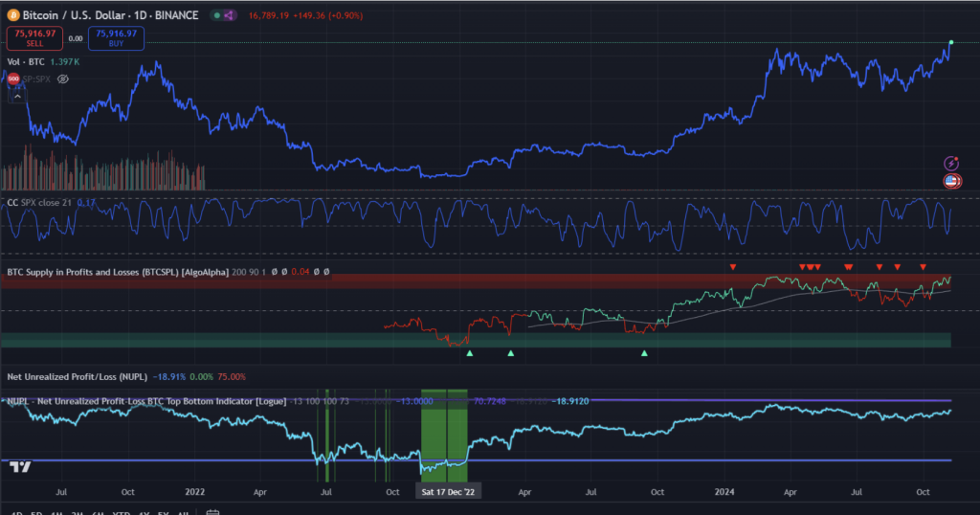Toggle SP:SPX visibility with the eye icon
The image size is (980, 515).
(x=63, y=79)
